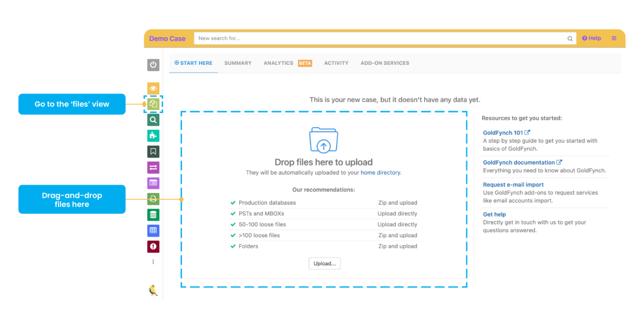Click the gray power icon in sidebar

point(153,65)
